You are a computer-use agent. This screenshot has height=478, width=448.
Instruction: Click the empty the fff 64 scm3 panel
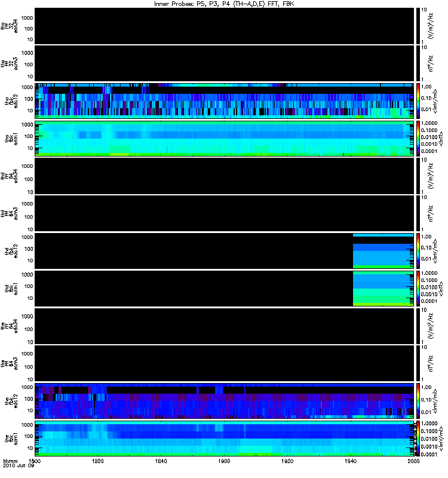(x=225, y=363)
